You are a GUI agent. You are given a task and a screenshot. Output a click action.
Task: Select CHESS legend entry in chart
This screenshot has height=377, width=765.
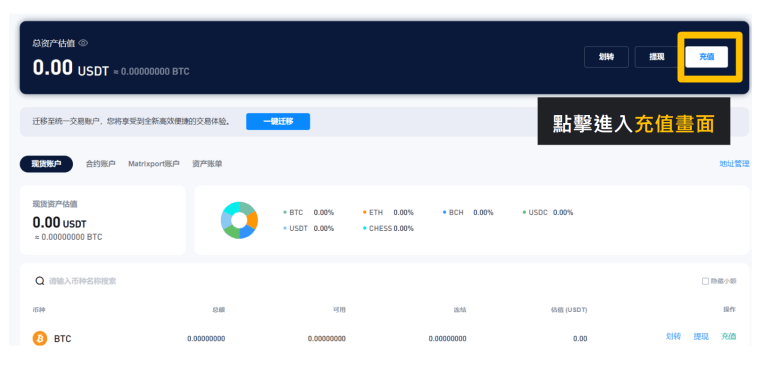tap(388, 228)
